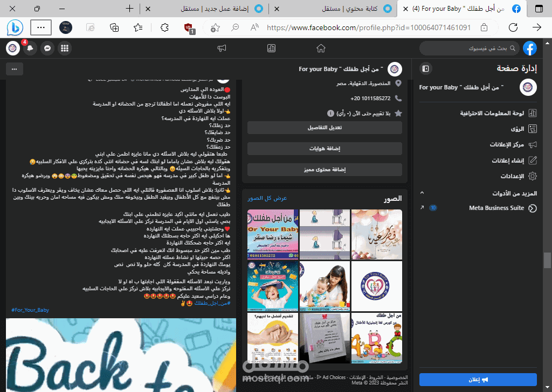Click the Bing chat icon in Edge
The height and width of the screenshot is (392, 552).
pos(15,27)
